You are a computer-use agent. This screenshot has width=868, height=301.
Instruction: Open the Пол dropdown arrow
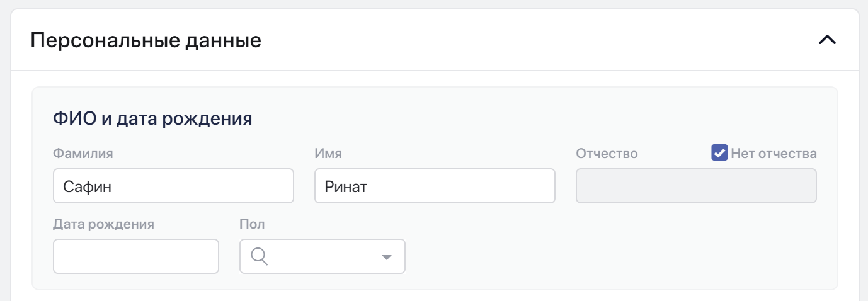click(386, 257)
